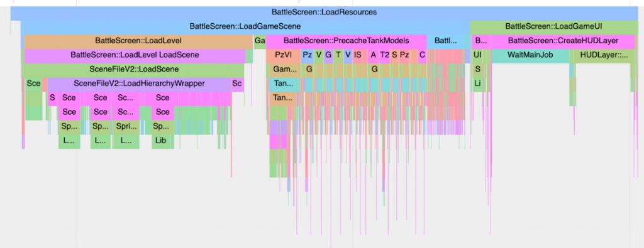The image size is (644, 248).
Task: Click BattleScreen::LoadLevel LoadScene bar
Action: [135, 55]
